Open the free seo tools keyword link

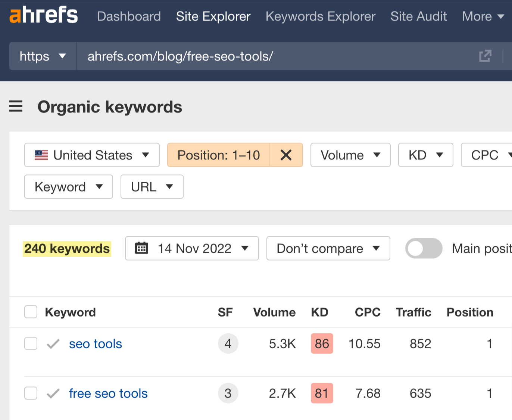pos(108,393)
